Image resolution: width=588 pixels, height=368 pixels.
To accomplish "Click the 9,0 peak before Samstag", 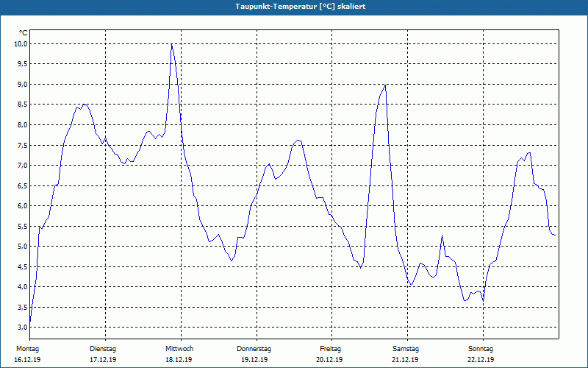I will [385, 85].
